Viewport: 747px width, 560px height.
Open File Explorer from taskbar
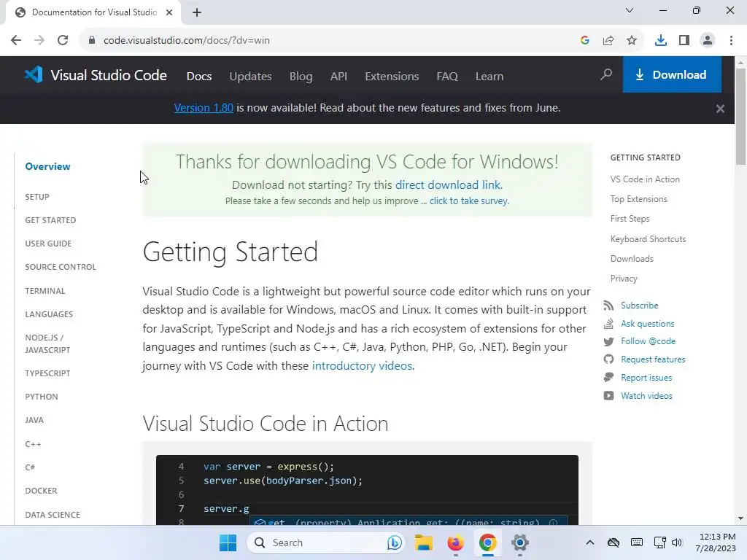(x=423, y=542)
